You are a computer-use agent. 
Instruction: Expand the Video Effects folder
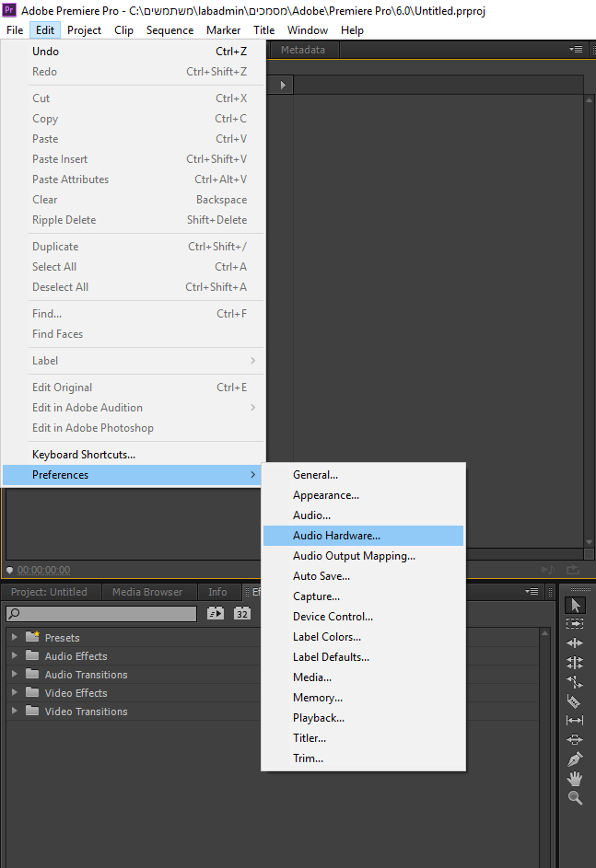coord(15,692)
